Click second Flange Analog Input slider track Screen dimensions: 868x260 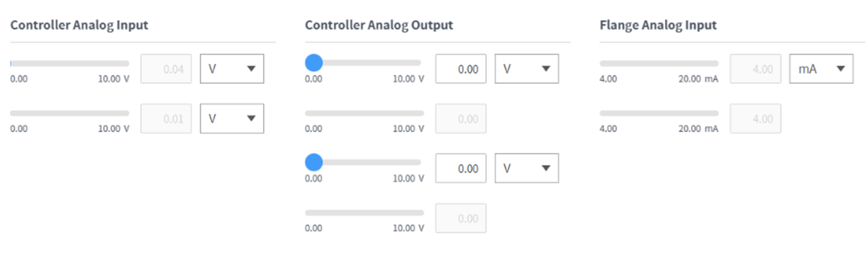point(659,113)
